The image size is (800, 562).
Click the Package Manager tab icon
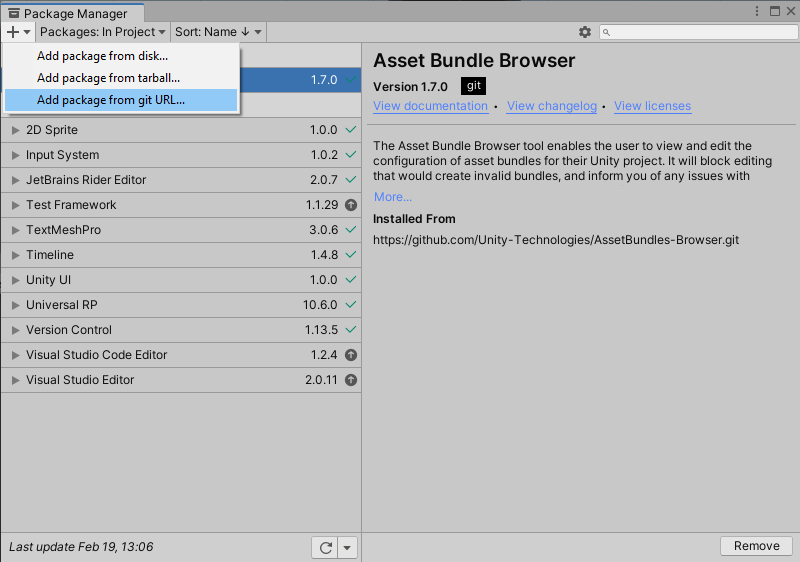pyautogui.click(x=14, y=13)
